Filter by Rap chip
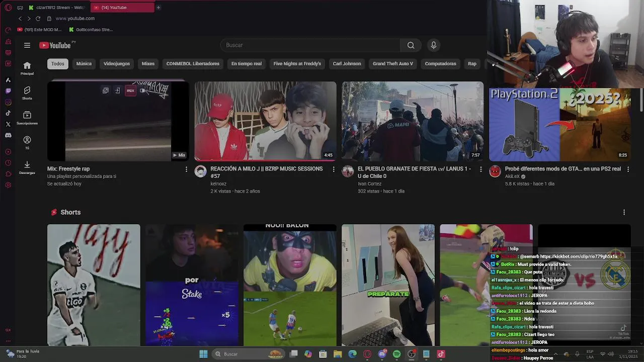Screen dimensions: 644x362 click(x=472, y=64)
